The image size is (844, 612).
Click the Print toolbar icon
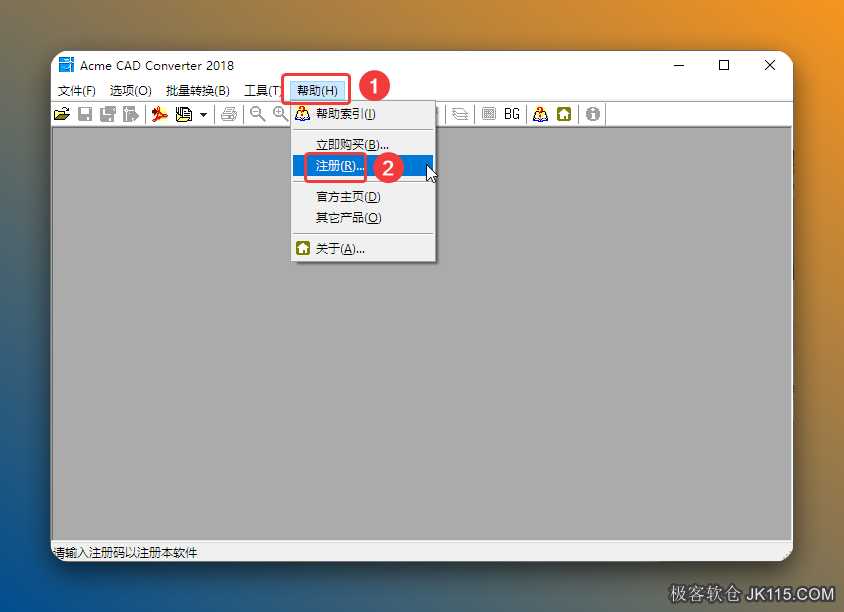pos(229,114)
